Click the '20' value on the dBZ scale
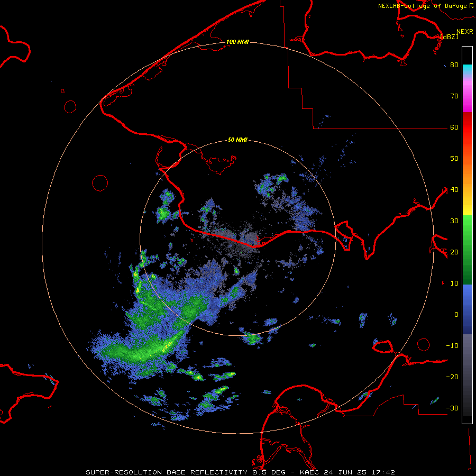 pos(454,252)
